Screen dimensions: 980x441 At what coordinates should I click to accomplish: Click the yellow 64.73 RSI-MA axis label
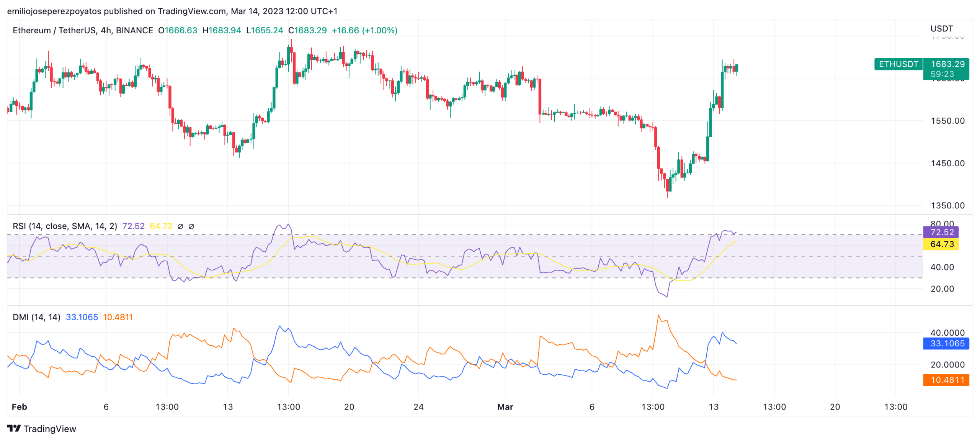point(941,244)
